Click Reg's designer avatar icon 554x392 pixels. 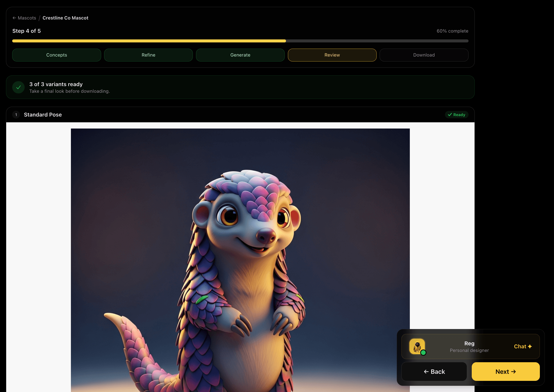pyautogui.click(x=417, y=346)
